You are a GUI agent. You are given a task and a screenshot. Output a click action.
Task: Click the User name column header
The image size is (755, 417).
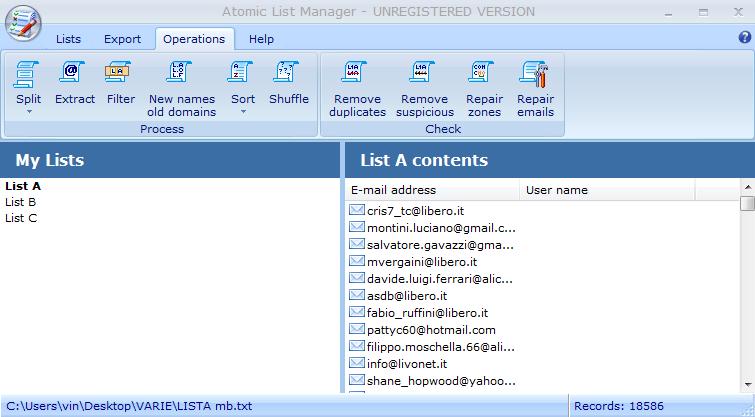(607, 190)
